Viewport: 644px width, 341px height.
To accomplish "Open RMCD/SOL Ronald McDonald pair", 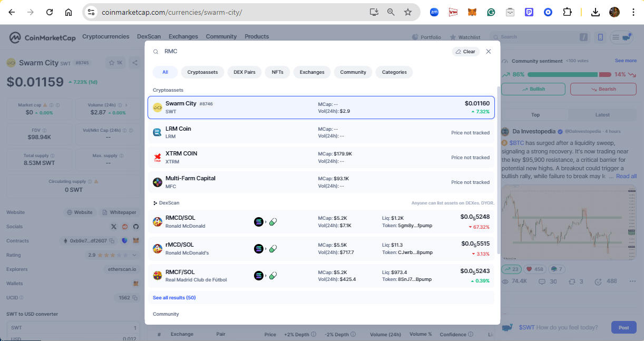I will pyautogui.click(x=321, y=222).
